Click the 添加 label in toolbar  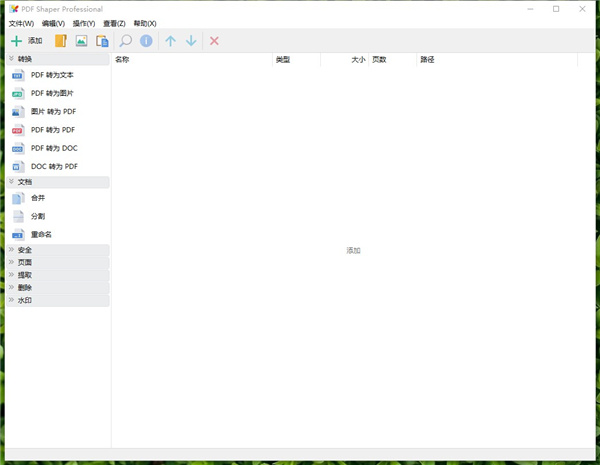pos(35,41)
